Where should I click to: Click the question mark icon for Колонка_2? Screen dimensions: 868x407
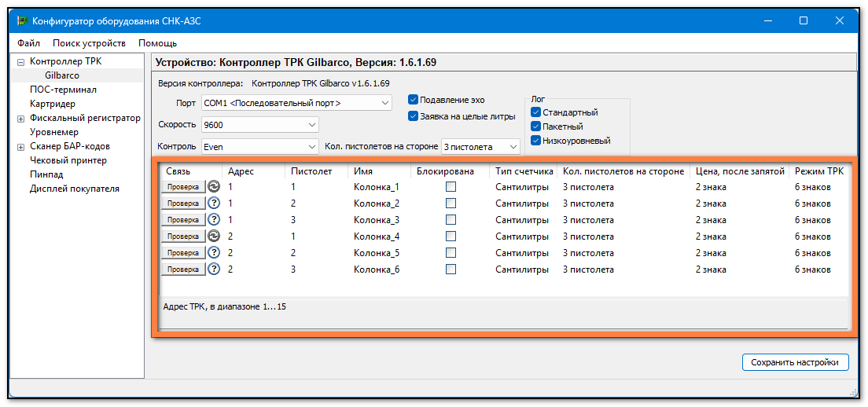click(213, 203)
